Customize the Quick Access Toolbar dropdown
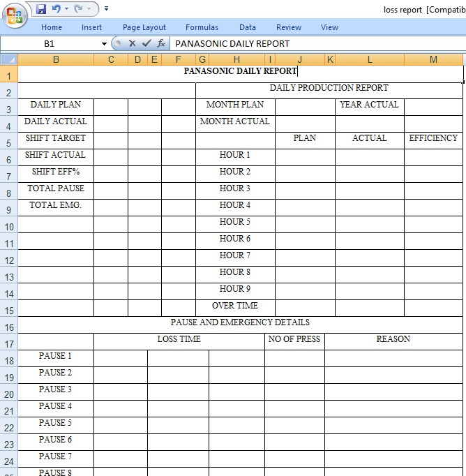Screen dimensions: 466x476 [106, 9]
